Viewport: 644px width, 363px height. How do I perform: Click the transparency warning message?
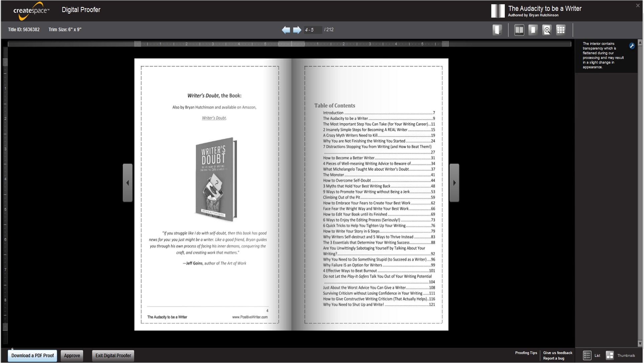(x=603, y=55)
